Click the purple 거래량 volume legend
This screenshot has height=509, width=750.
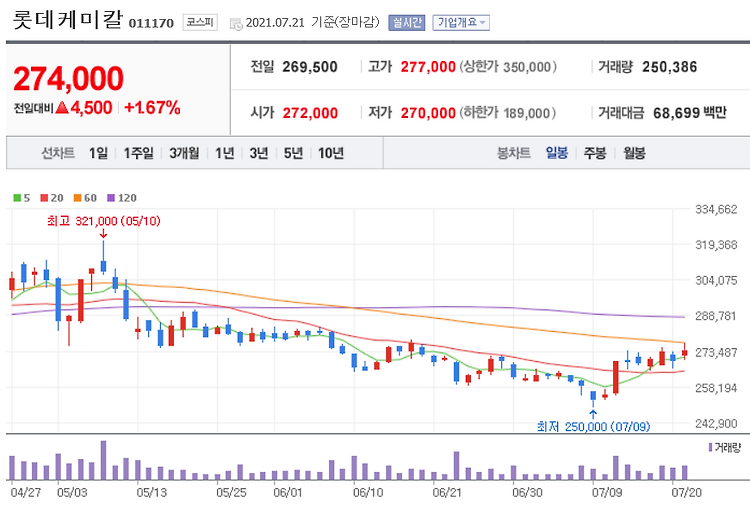(724, 448)
